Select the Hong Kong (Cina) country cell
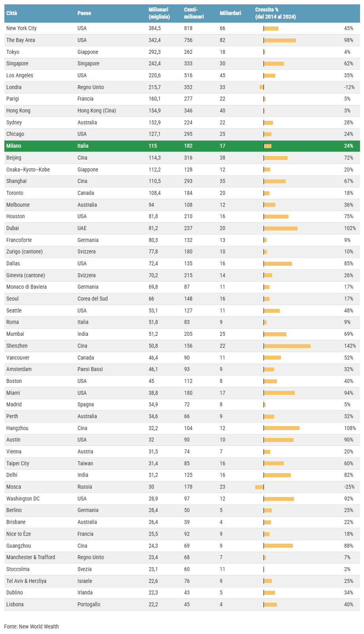 click(97, 110)
